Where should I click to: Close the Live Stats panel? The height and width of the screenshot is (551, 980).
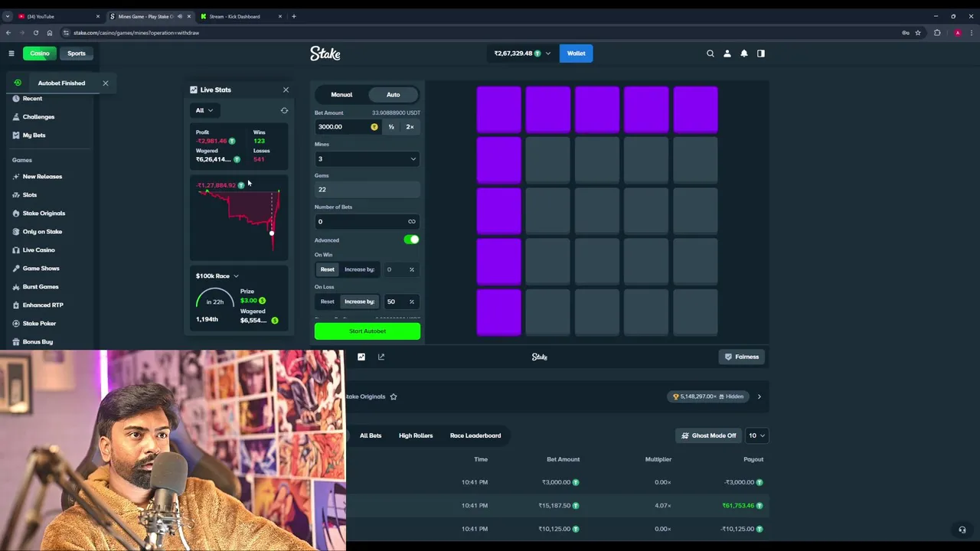286,90
